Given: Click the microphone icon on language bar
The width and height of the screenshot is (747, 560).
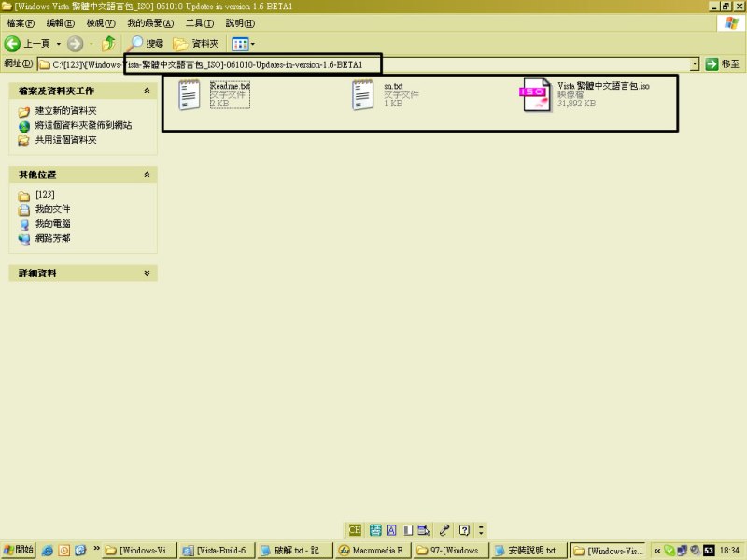Looking at the screenshot, I should click(444, 530).
